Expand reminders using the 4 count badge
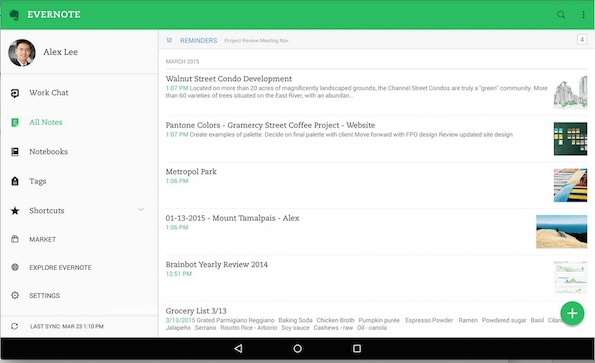Image resolution: width=595 pixels, height=363 pixels. point(582,39)
